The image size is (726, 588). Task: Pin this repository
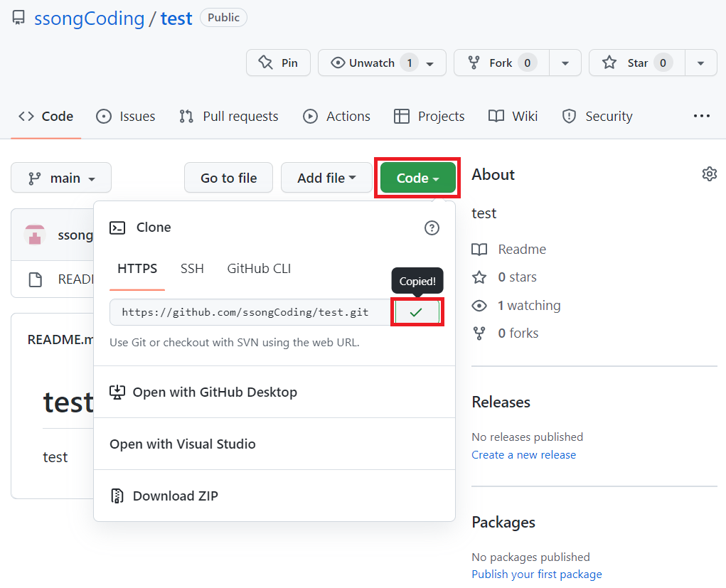click(x=278, y=63)
